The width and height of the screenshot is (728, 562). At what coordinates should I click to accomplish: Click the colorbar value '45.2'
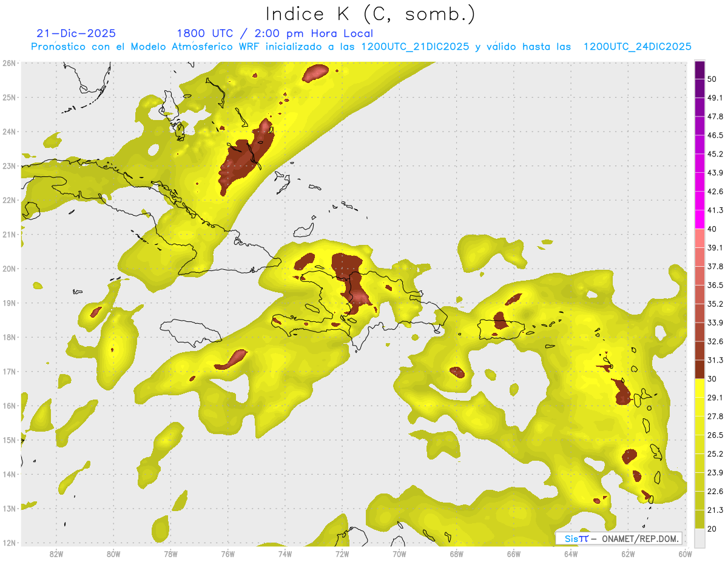pos(715,154)
